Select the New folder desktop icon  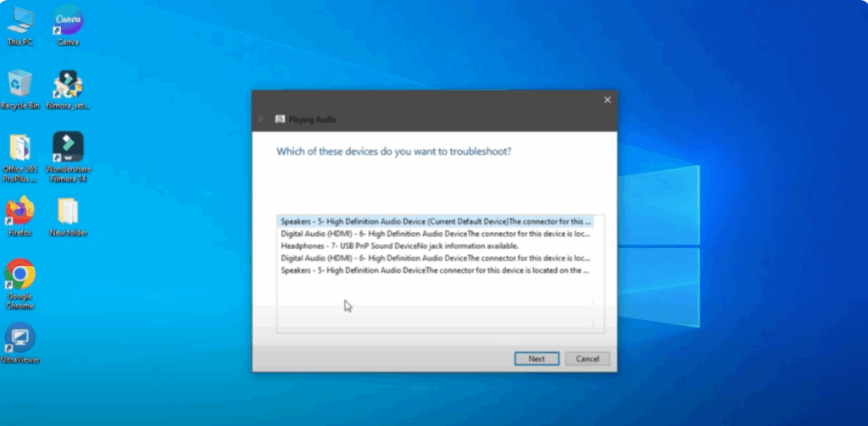point(68,218)
